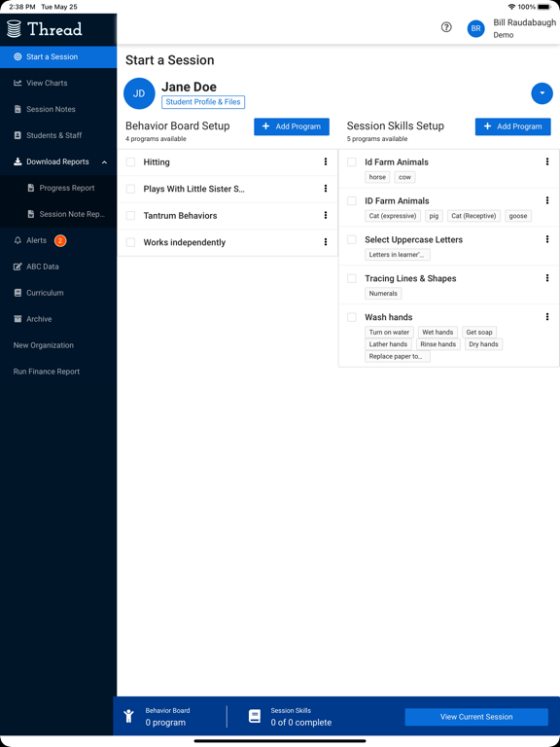Open Student Profile & Files link
This screenshot has height=747, width=560.
click(203, 102)
